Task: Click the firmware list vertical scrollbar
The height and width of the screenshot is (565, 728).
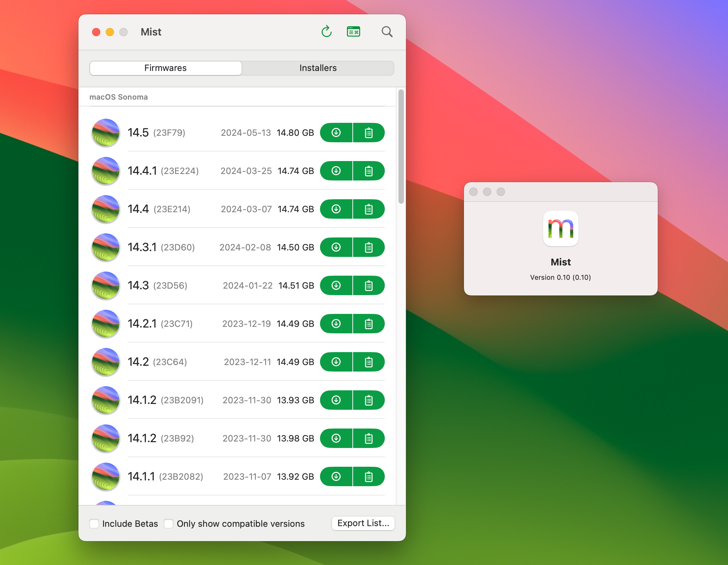Action: (401, 147)
